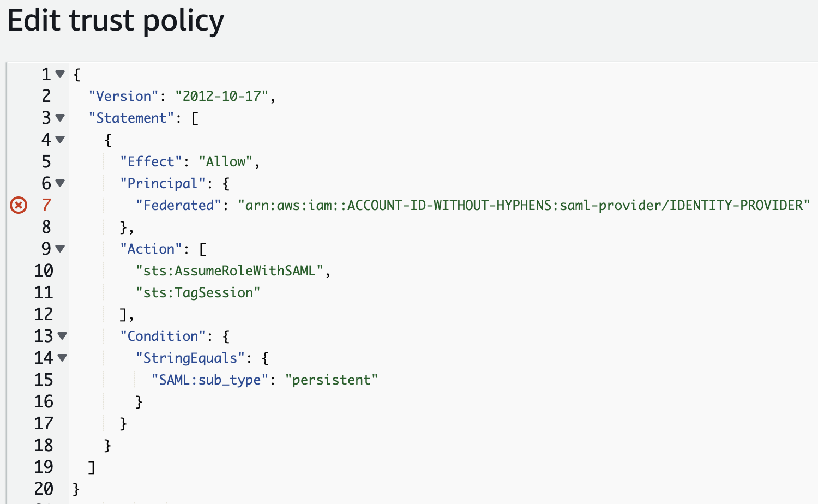Image resolution: width=818 pixels, height=504 pixels.
Task: Collapse the fold arrow on line 1
Action: (60, 74)
